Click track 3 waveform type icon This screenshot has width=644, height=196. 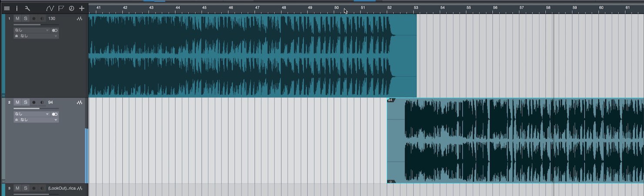click(80, 189)
